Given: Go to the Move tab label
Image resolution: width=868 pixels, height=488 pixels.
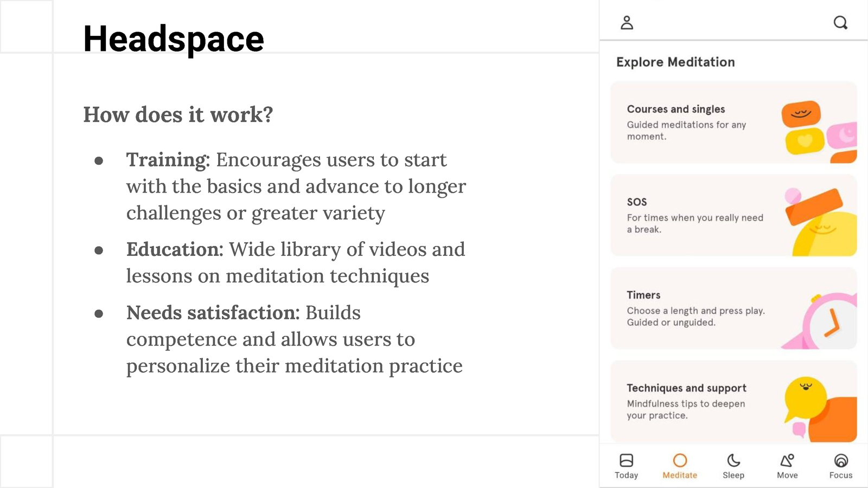Looking at the screenshot, I should [787, 475].
